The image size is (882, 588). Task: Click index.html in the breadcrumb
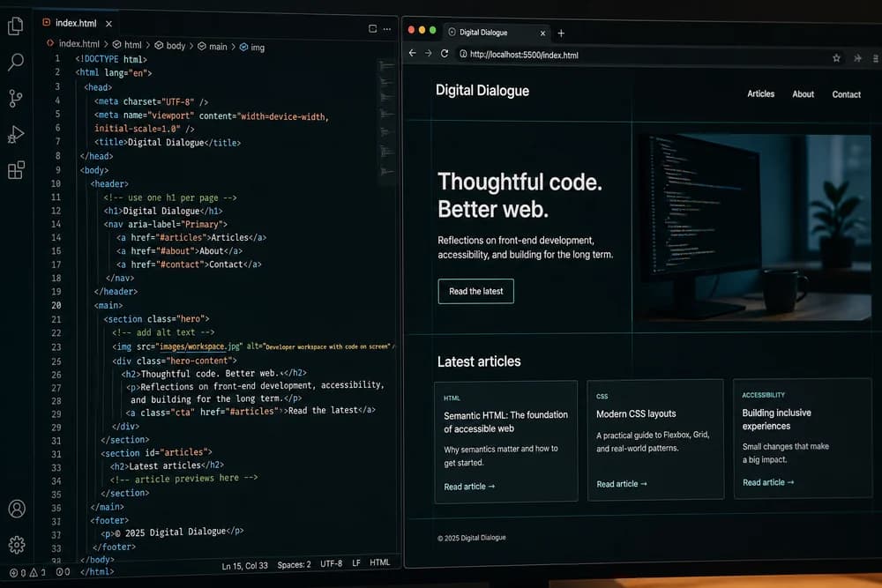(x=78, y=44)
